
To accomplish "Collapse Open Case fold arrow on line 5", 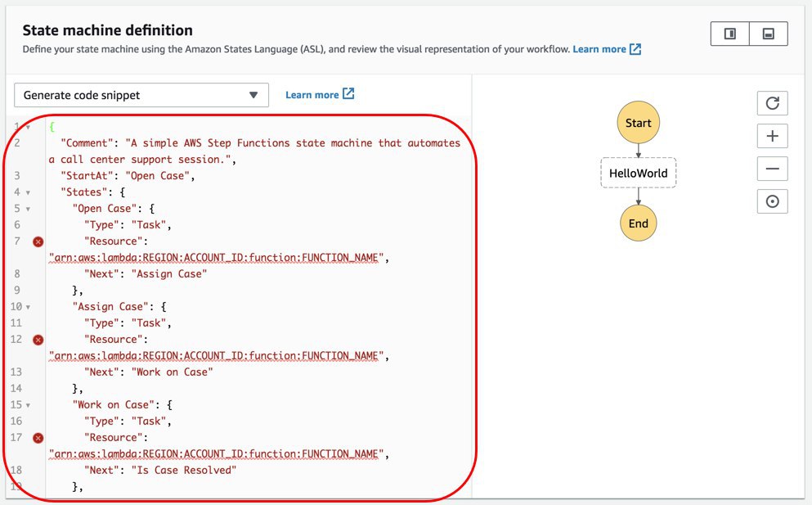I will (x=28, y=209).
